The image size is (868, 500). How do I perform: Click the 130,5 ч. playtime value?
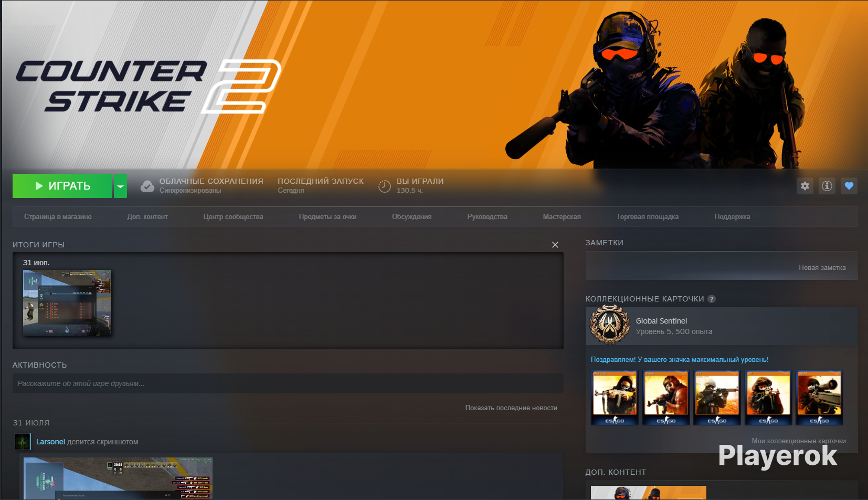point(410,191)
